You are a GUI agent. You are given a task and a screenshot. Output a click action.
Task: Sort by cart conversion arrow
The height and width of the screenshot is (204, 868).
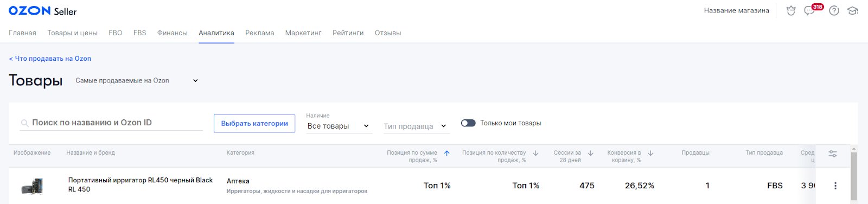(650, 153)
